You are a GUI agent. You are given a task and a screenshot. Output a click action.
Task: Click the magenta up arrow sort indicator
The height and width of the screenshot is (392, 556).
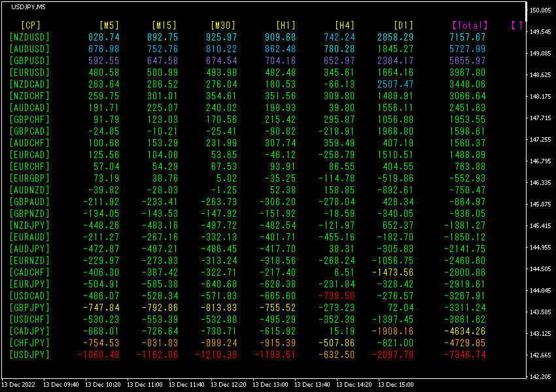point(521,25)
